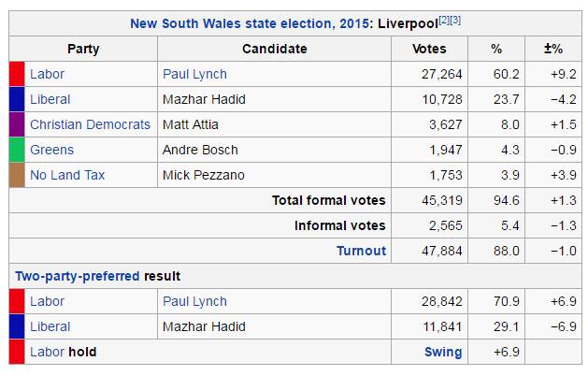The image size is (588, 376).
Task: Click the green Greens party color swatch
Action: click(17, 150)
